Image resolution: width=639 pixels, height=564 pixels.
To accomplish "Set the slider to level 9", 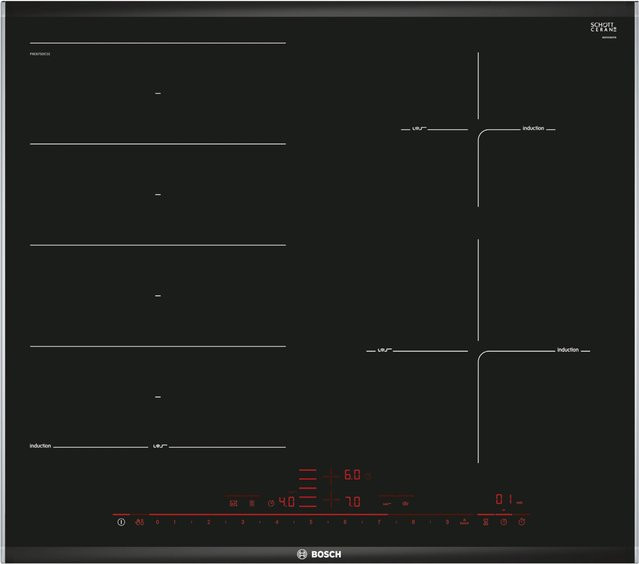I will click(447, 522).
